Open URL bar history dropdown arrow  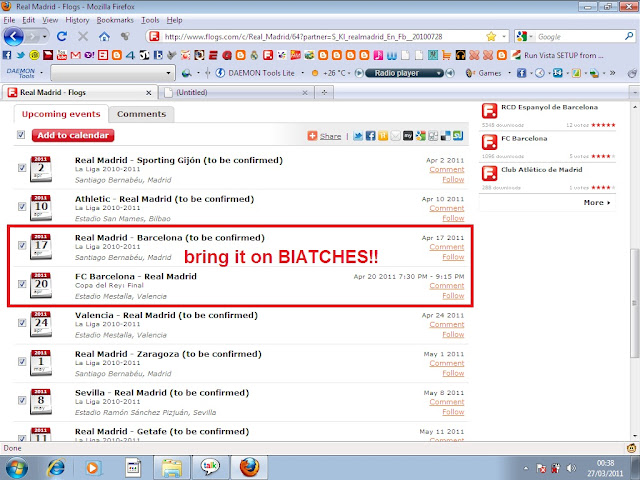point(504,37)
